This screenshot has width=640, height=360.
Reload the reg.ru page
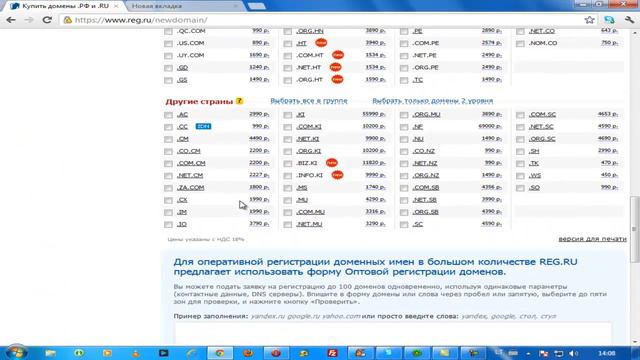47,20
